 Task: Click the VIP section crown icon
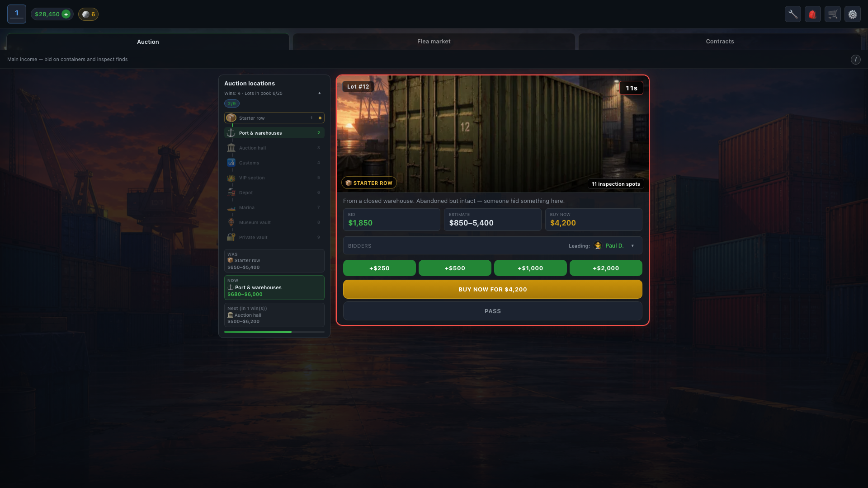point(231,178)
